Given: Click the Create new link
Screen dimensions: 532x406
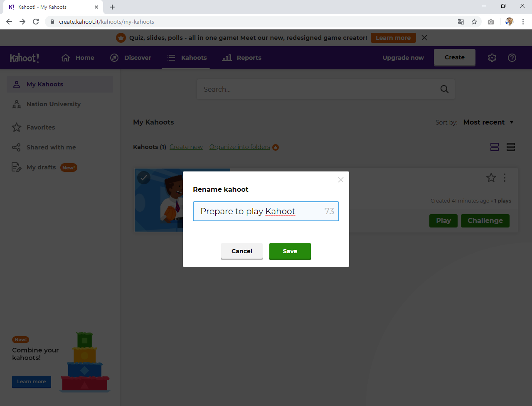Looking at the screenshot, I should tap(186, 147).
